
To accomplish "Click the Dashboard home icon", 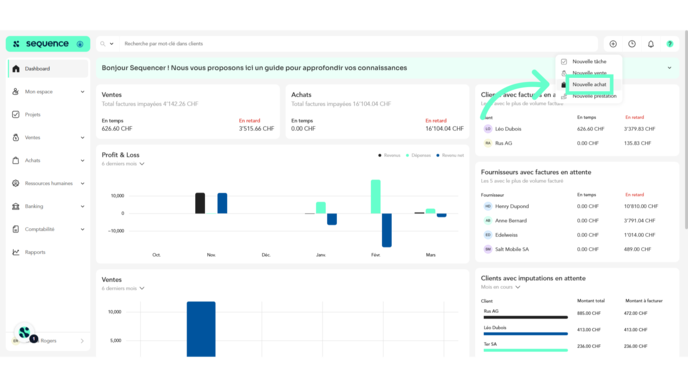I will pos(16,68).
